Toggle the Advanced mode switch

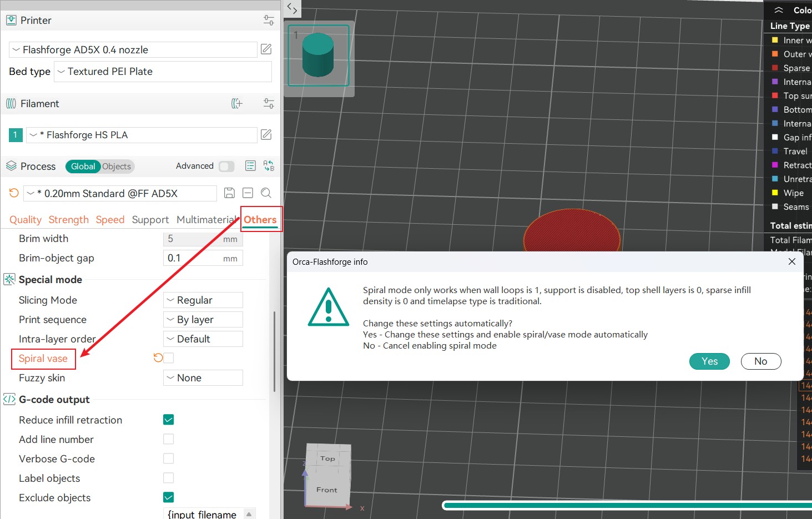tap(226, 166)
